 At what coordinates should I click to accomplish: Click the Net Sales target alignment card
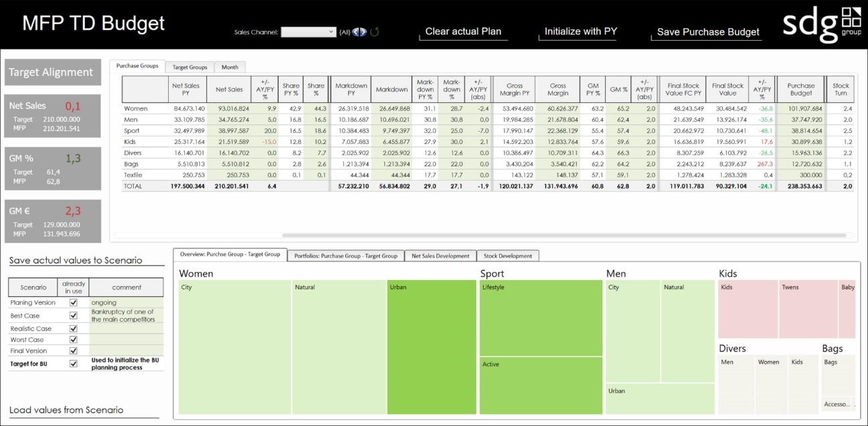click(52, 116)
